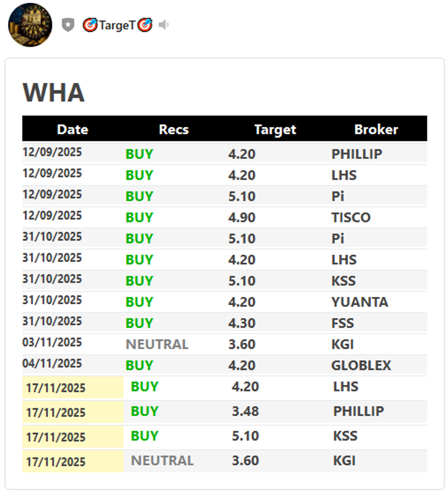Select the GLOBLEX broker cell

361,365
